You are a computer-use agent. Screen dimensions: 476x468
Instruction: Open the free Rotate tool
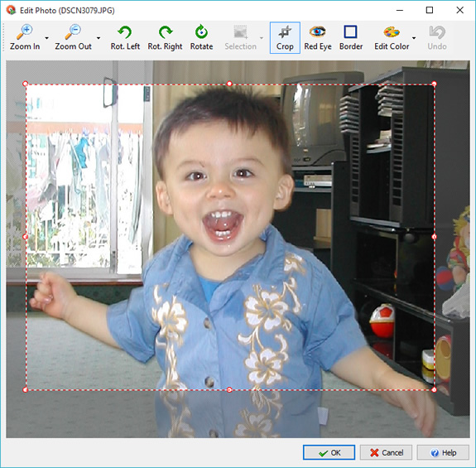pyautogui.click(x=201, y=37)
